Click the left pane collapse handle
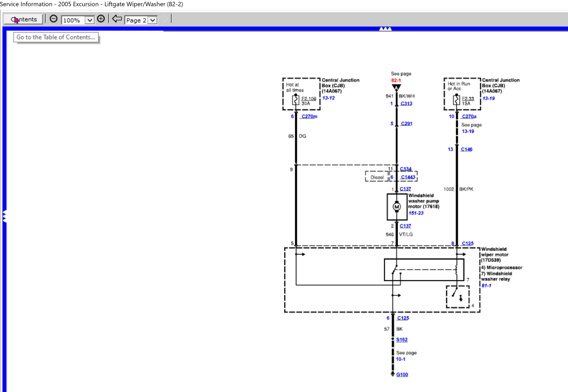Screen dimensions: 568x392 [4, 216]
